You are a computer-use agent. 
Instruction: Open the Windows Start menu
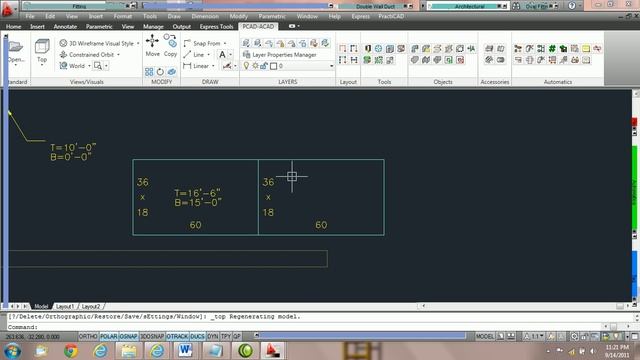click(12, 351)
